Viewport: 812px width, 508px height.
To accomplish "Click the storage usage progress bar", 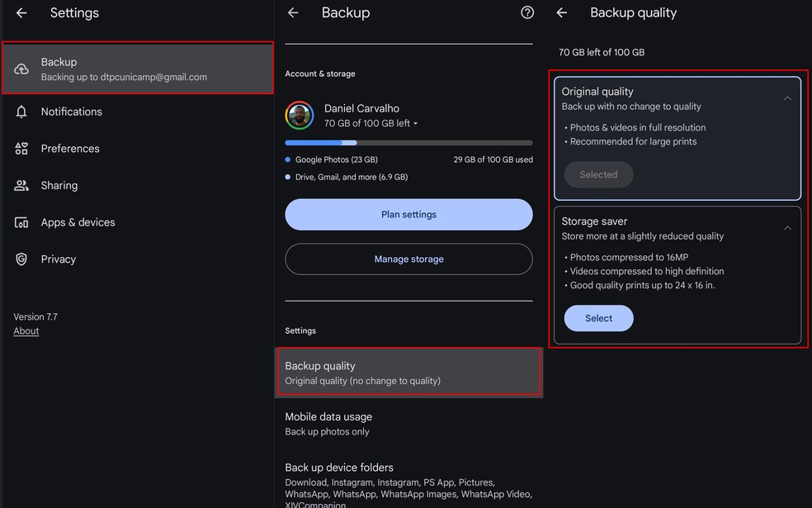I will coord(408,142).
